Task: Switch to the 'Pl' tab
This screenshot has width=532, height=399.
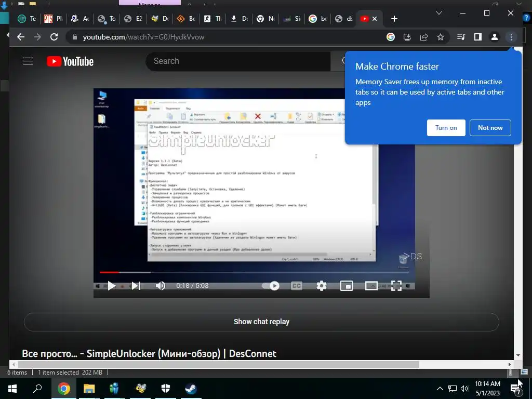Action: 54,19
